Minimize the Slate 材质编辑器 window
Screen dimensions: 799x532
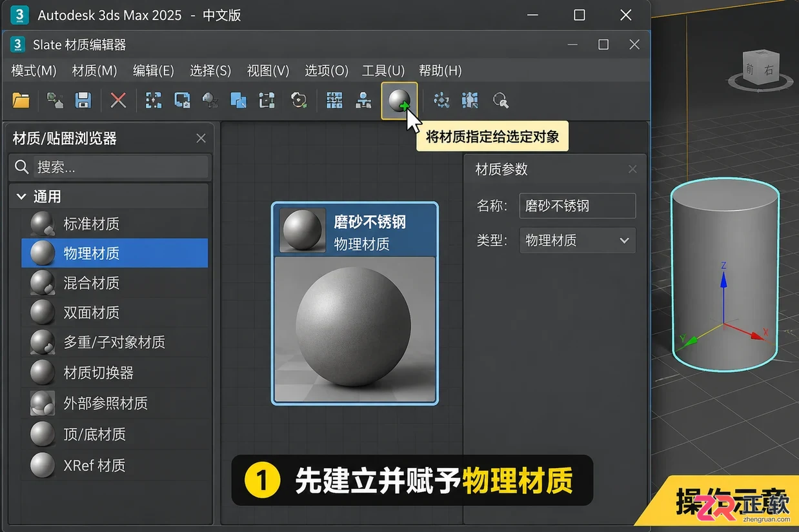[573, 44]
